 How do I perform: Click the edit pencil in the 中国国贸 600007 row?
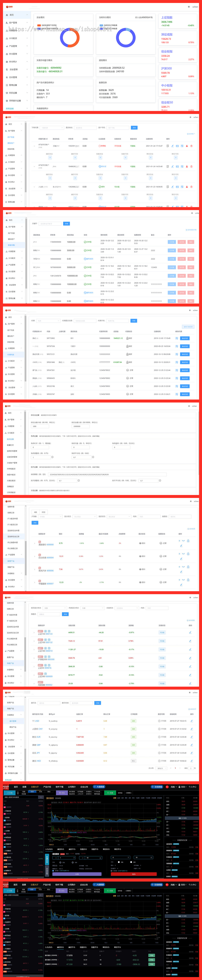(181, 585)
